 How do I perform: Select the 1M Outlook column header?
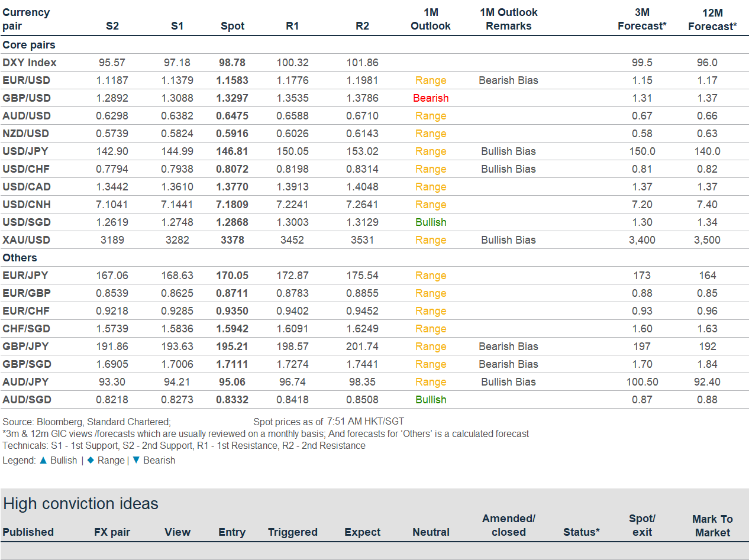[x=431, y=19]
